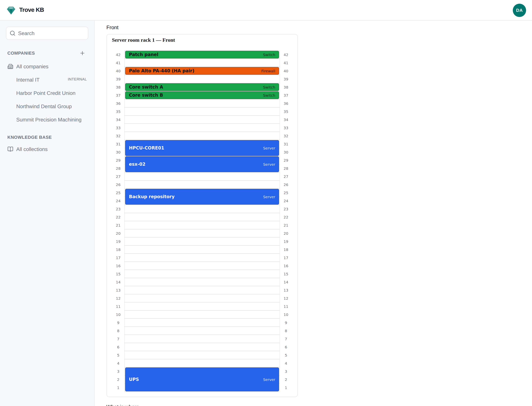The image size is (532, 406).
Task: Select the Patch panel rack device
Action: 202,55
